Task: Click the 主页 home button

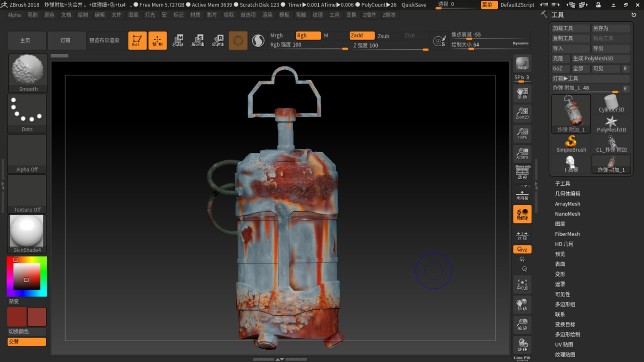Action: click(25, 41)
